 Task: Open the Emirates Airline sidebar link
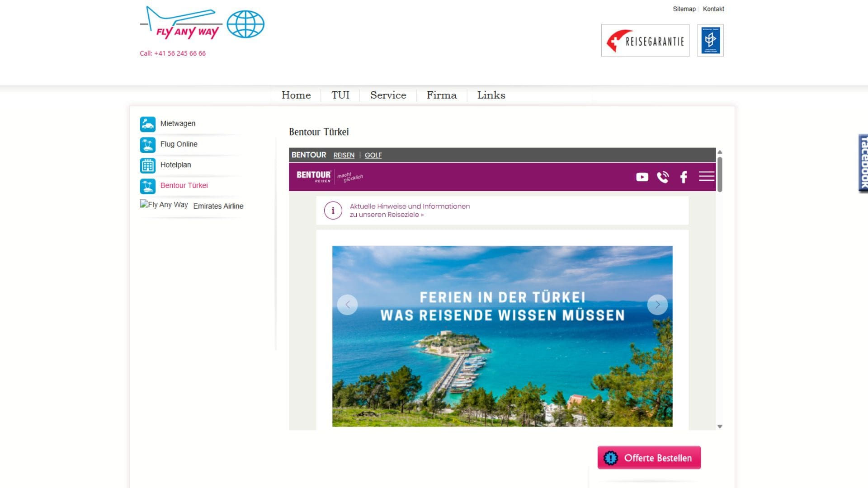[218, 206]
